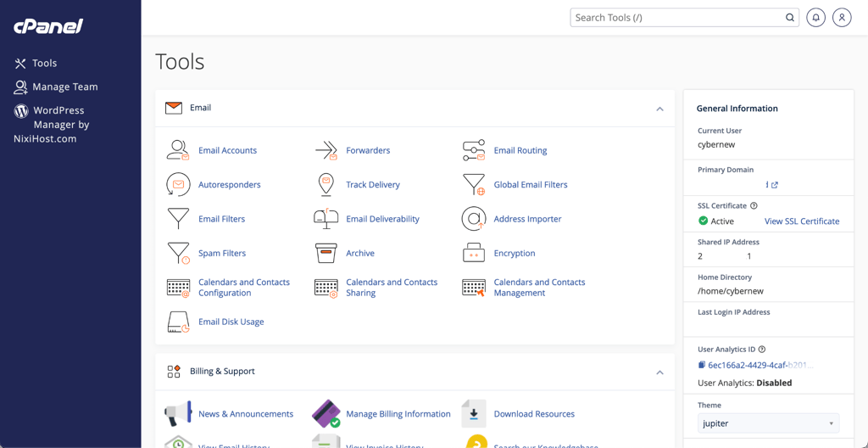This screenshot has height=448, width=868.
Task: Open the Email Routing icon
Action: click(x=474, y=150)
